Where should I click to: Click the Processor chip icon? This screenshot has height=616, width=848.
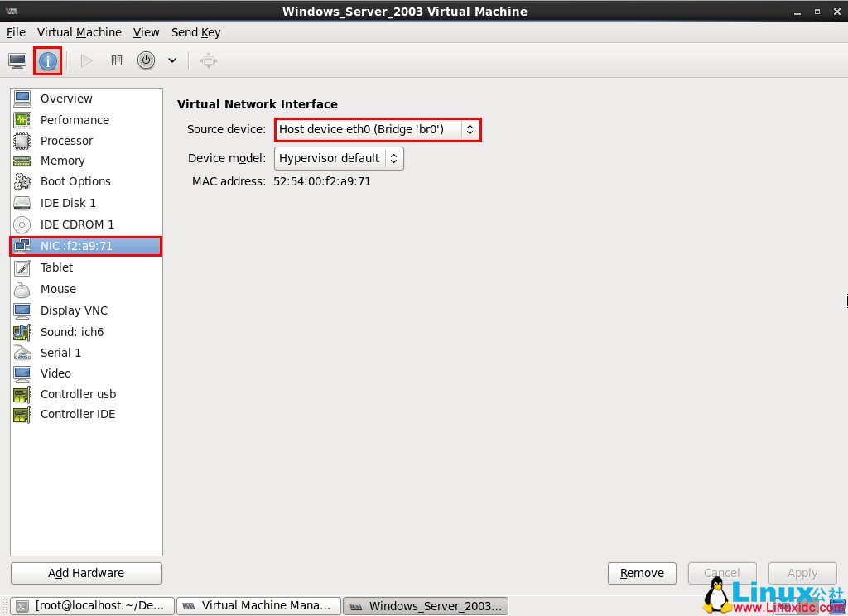(x=22, y=141)
